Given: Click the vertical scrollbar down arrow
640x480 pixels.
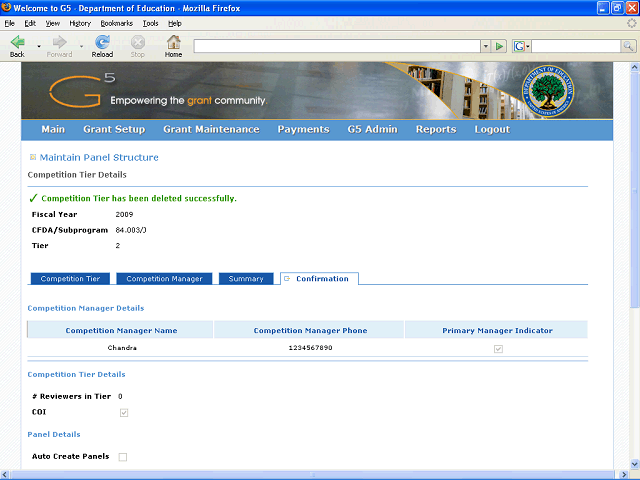Looking at the screenshot, I should click(635, 464).
